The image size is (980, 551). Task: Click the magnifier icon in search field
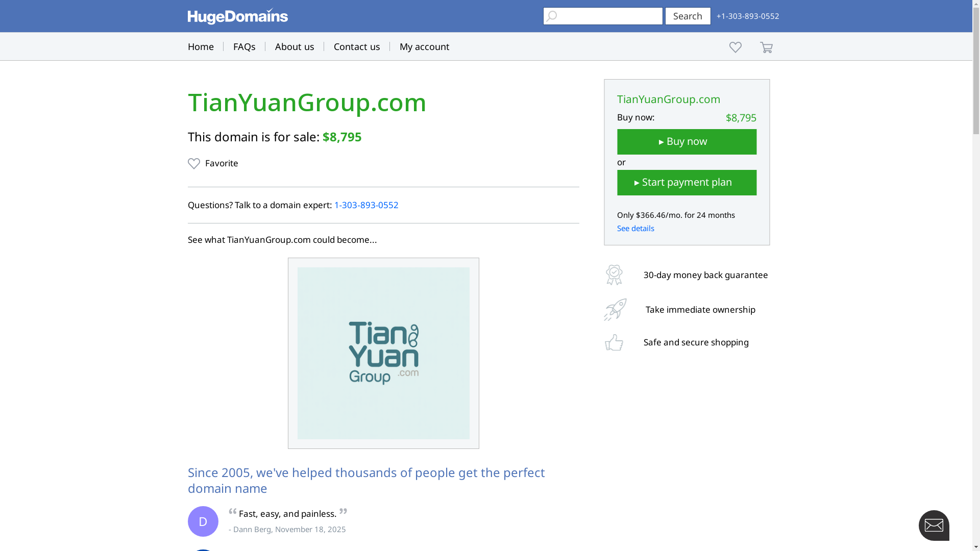(551, 16)
